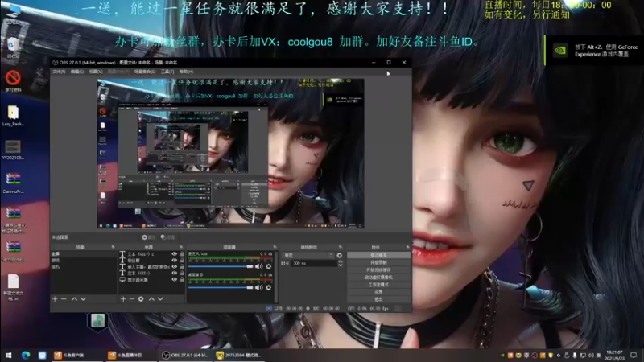Viewport: 644px width, 362px height.
Task: Open the View menu in OBS
Action: point(96,72)
